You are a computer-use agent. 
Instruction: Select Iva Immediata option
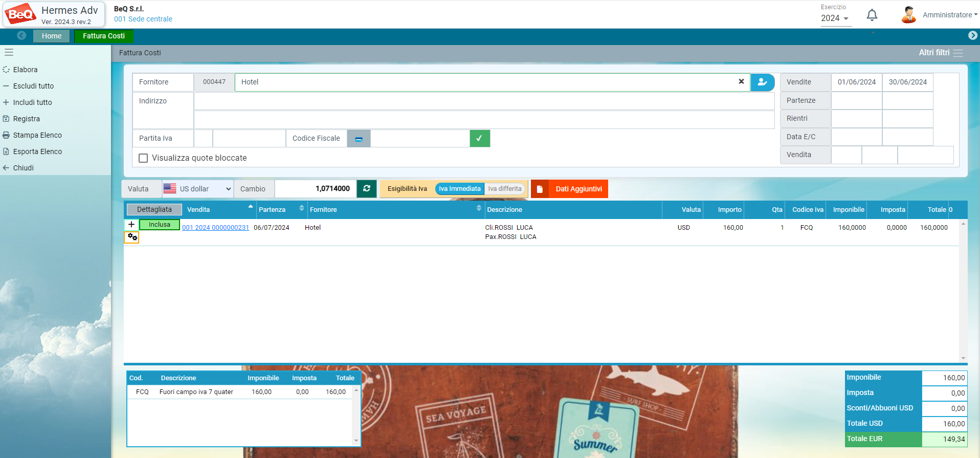(x=460, y=189)
